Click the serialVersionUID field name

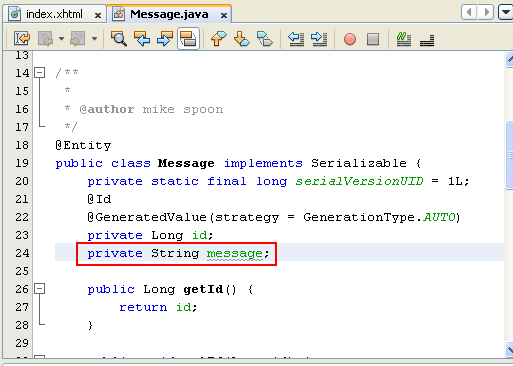(359, 181)
